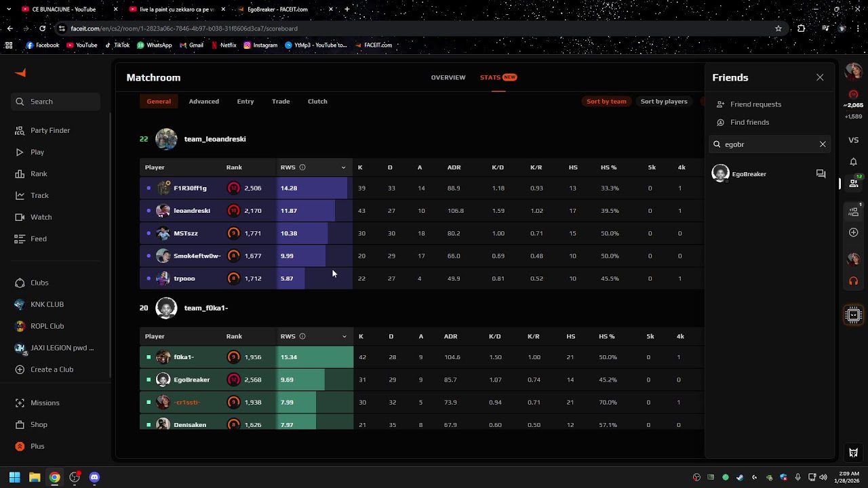Switch to Entry stats

[245, 102]
